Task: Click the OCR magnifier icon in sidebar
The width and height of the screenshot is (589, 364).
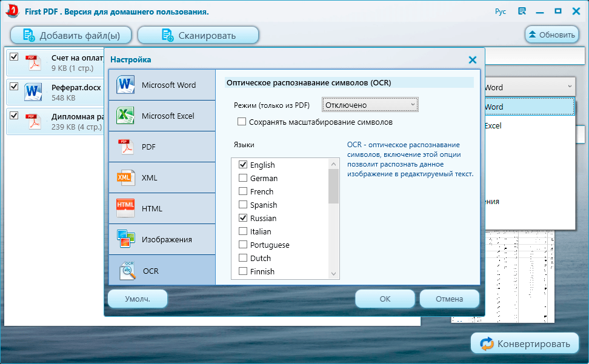Action: coord(127,271)
